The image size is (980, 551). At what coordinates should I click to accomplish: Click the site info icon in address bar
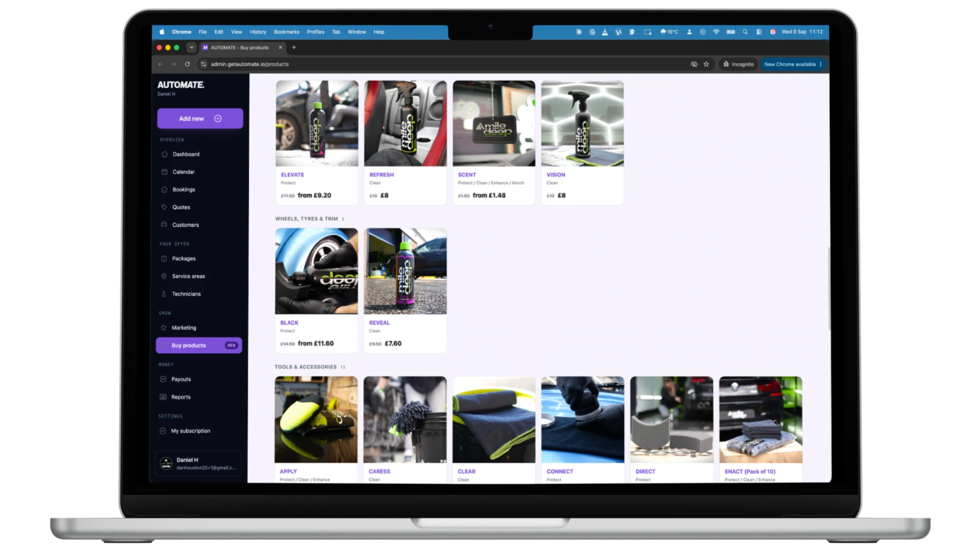(203, 64)
